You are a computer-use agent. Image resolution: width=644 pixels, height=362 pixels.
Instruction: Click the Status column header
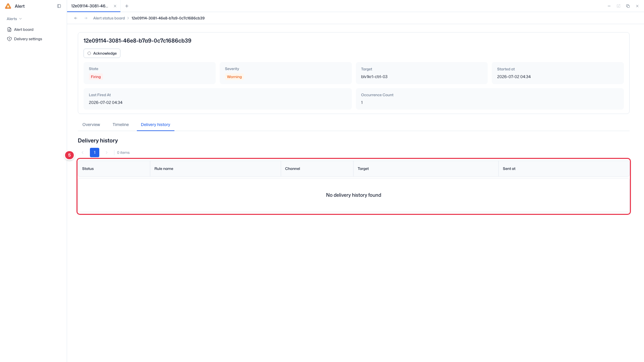click(114, 169)
